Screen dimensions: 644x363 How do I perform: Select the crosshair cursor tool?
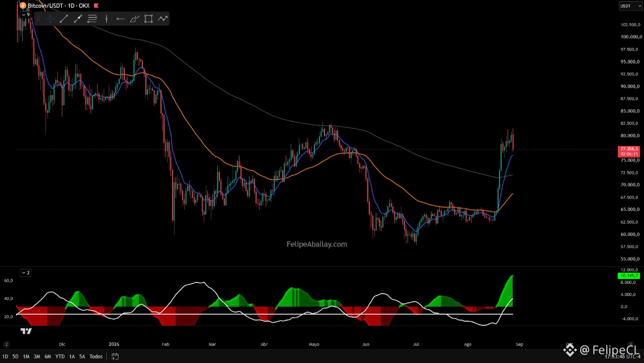point(50,19)
